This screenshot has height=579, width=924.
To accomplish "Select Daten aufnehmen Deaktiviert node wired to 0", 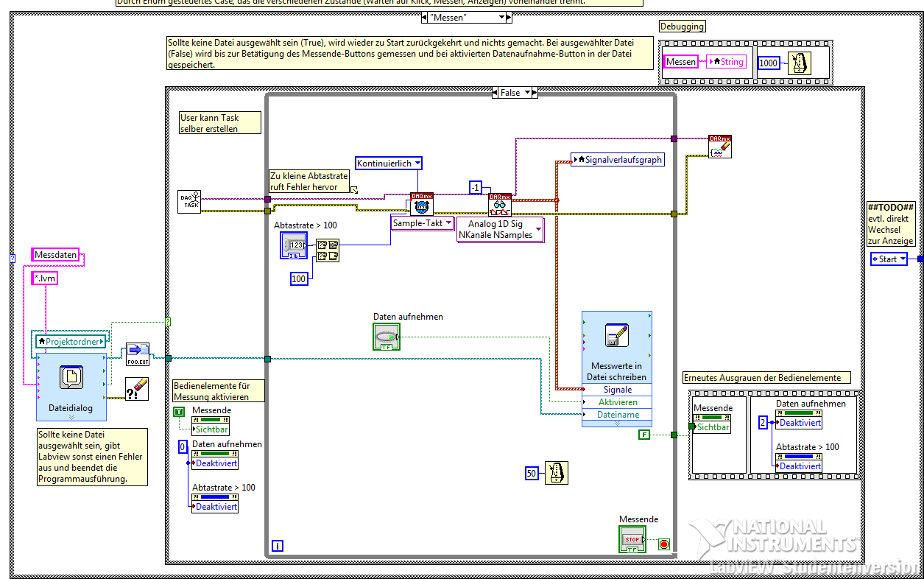I will click(x=214, y=458).
